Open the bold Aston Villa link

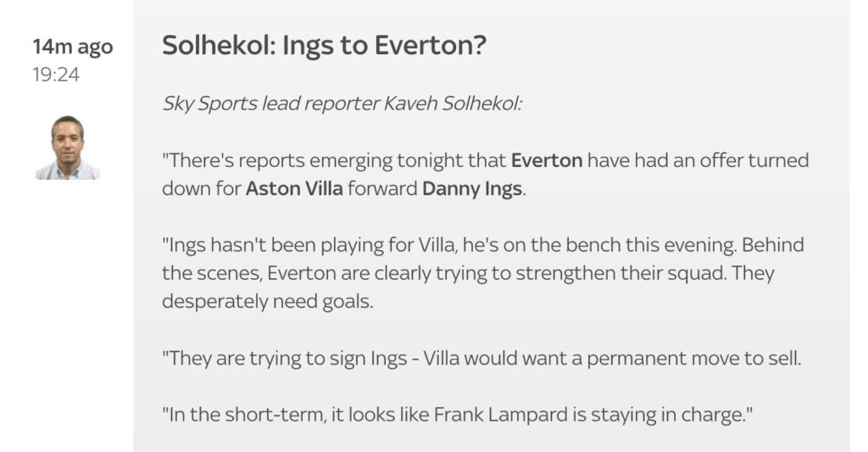294,188
